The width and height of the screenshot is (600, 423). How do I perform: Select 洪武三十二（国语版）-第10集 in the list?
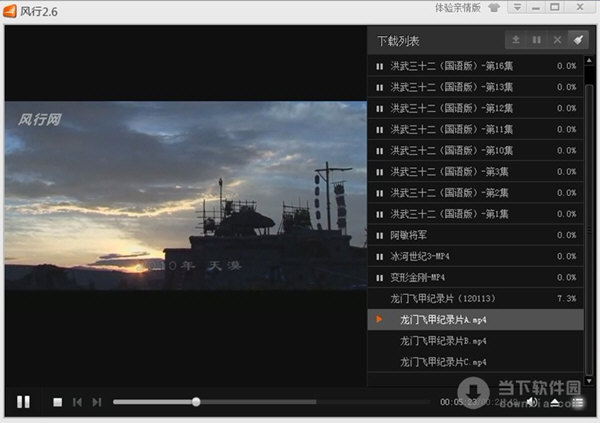475,150
